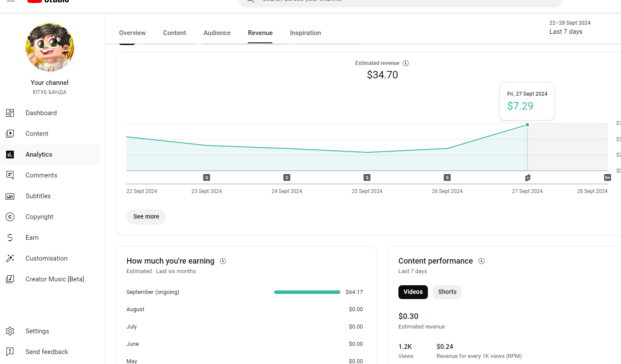This screenshot has height=364, width=621.
Task: Open Content section via its sidebar icon
Action: point(10,134)
